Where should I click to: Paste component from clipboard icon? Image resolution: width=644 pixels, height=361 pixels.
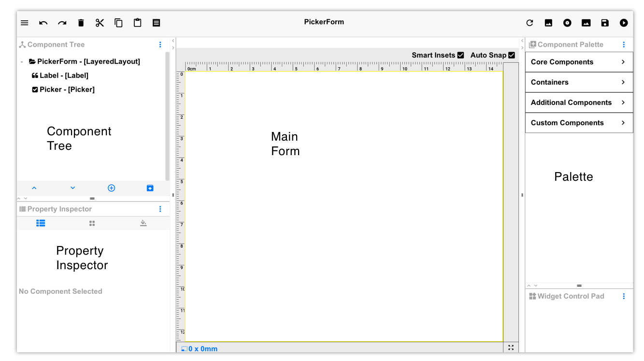click(x=137, y=22)
